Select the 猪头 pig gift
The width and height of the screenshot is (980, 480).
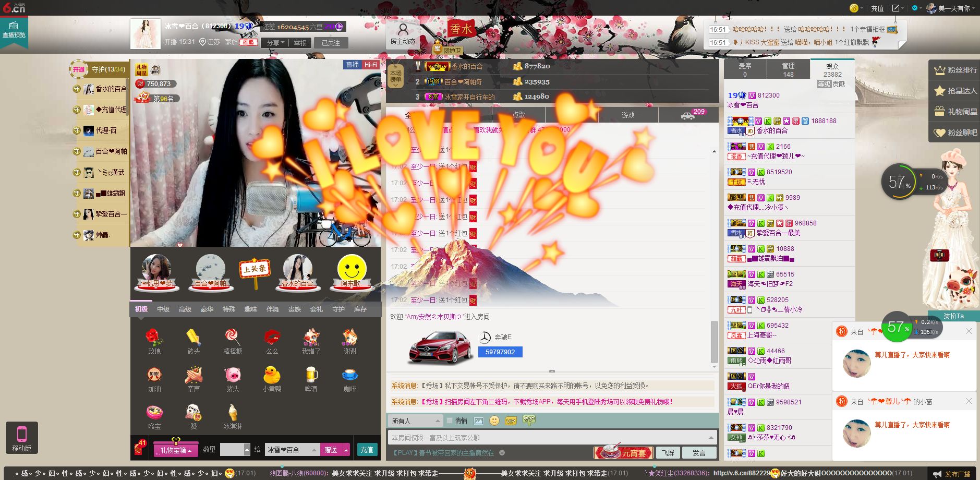pyautogui.click(x=233, y=375)
